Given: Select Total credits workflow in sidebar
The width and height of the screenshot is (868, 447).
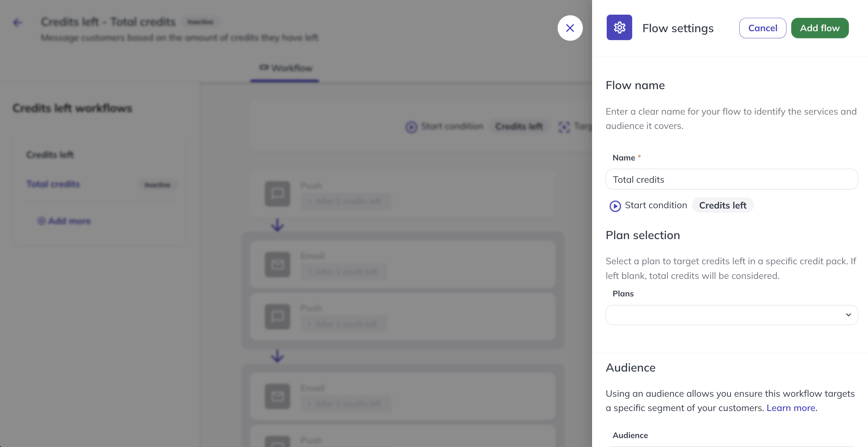Looking at the screenshot, I should 53,184.
